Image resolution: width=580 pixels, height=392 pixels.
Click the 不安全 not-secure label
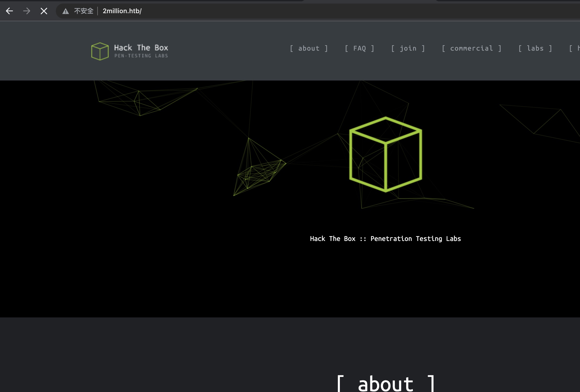click(x=84, y=11)
